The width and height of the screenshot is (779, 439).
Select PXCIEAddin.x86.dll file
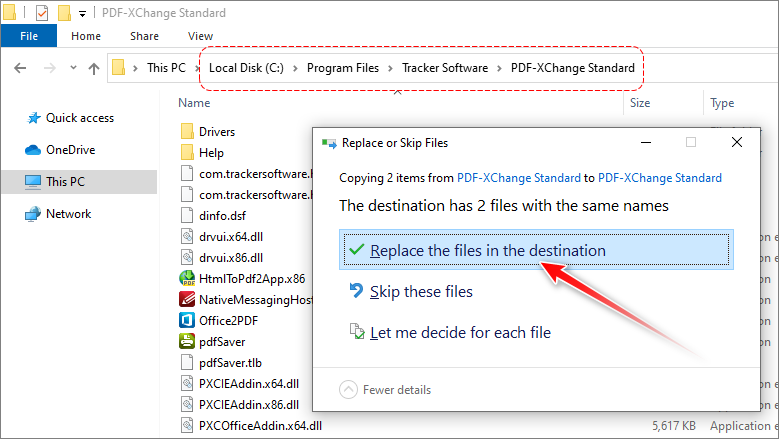(x=249, y=405)
